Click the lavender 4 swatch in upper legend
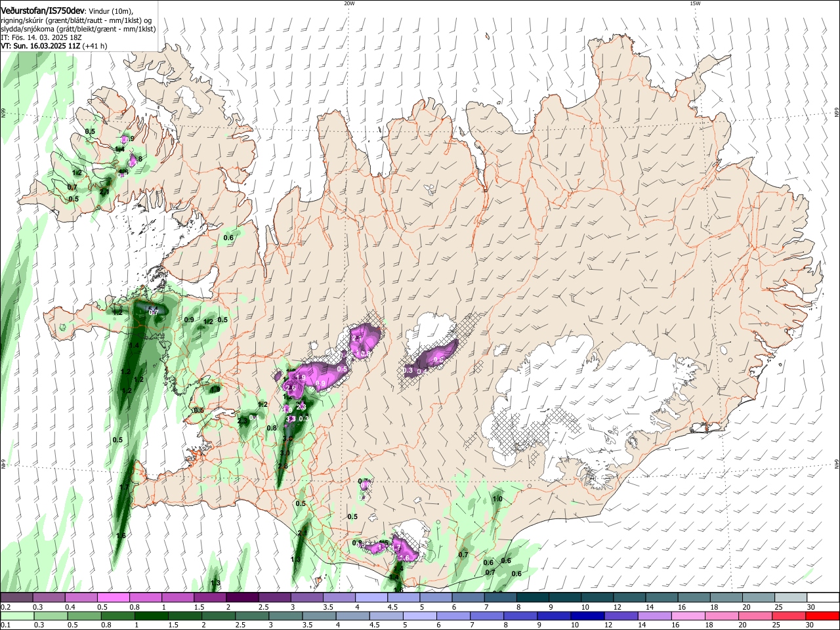The image size is (840, 630). coord(371,597)
